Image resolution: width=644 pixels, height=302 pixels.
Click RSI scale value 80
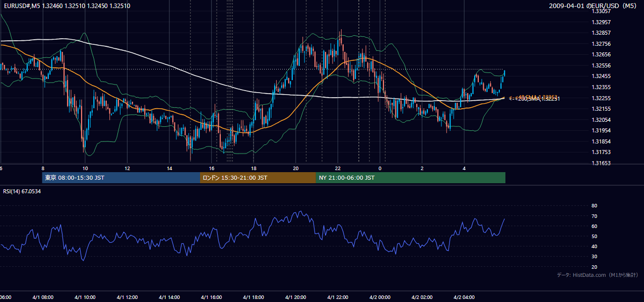pyautogui.click(x=594, y=206)
